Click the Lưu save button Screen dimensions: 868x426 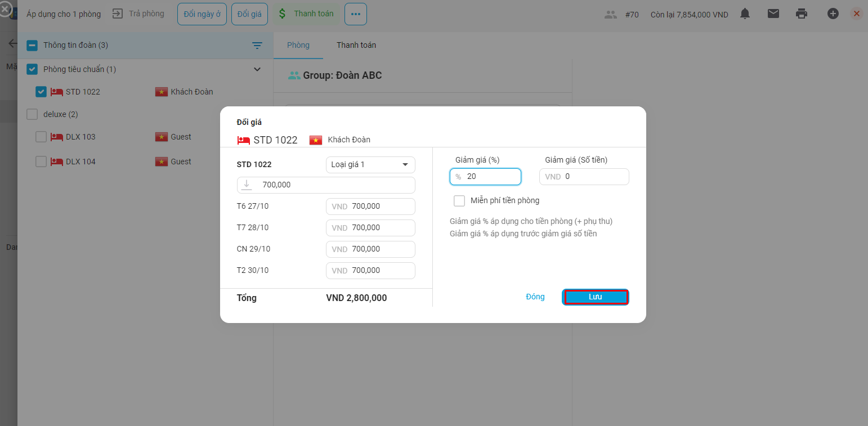click(595, 297)
